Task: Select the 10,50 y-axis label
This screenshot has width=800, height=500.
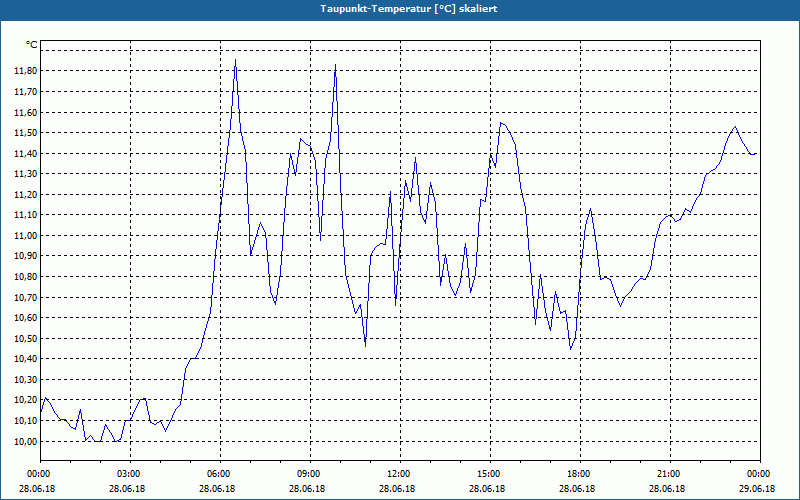Action: click(x=26, y=339)
